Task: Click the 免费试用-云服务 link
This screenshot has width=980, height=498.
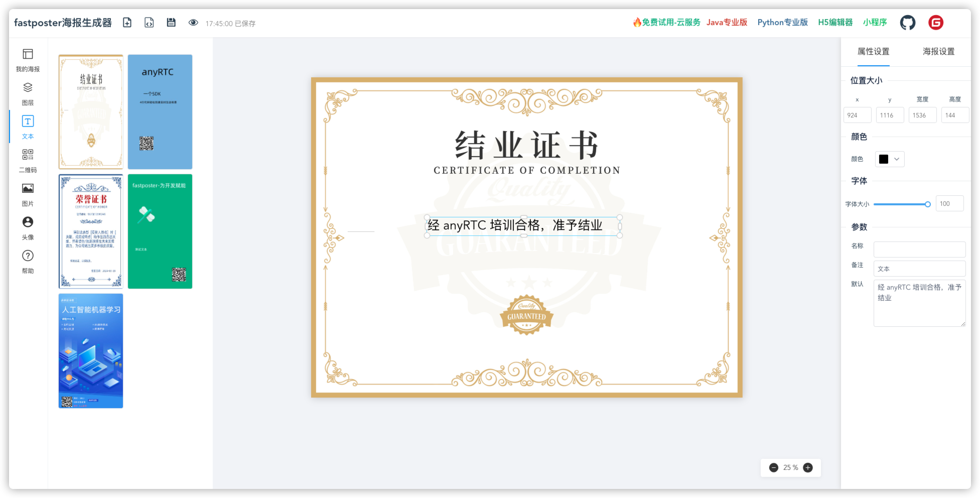Action: (x=666, y=22)
